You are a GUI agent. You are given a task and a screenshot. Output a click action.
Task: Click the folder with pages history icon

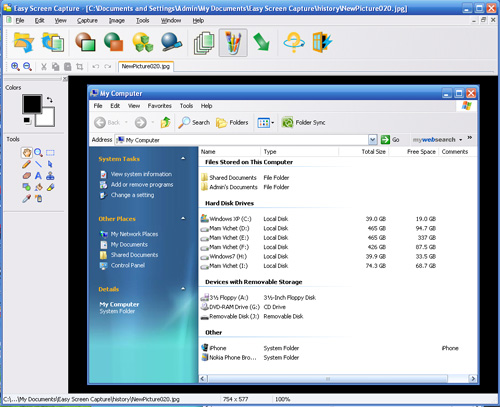(53, 42)
